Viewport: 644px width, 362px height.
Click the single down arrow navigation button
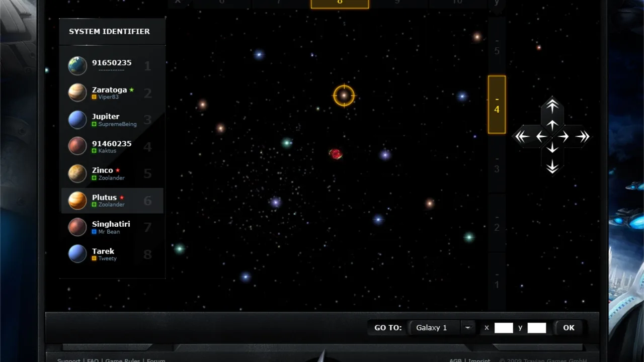click(x=552, y=148)
